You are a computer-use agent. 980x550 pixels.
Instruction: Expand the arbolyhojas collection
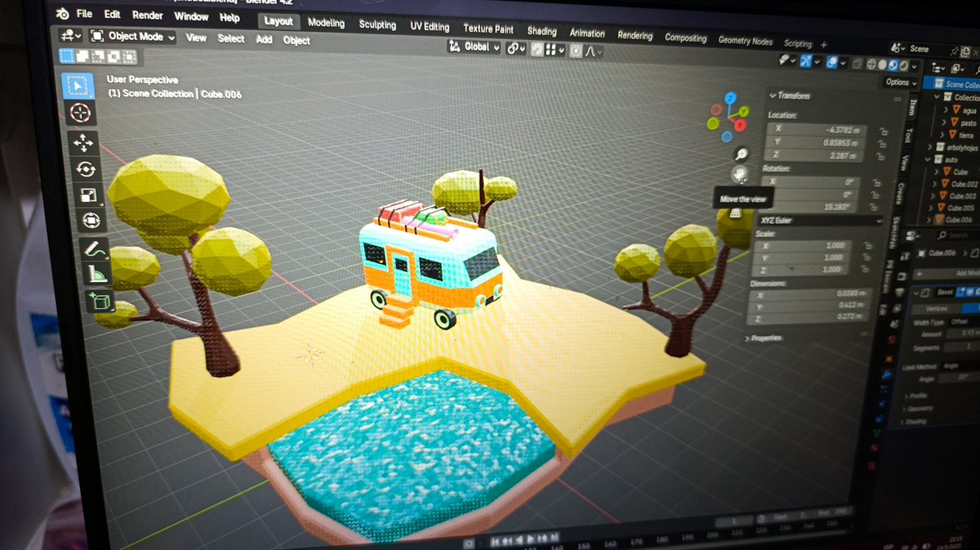[x=929, y=147]
